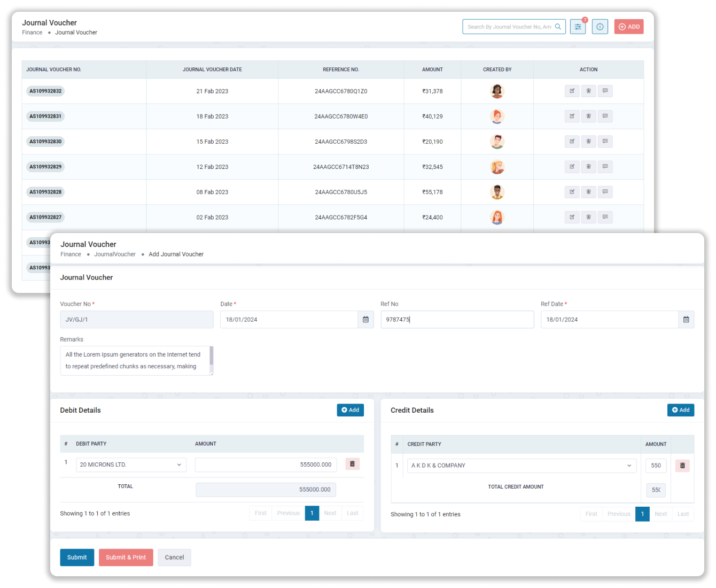
Task: Edit journal voucher AS109932832
Action: click(572, 91)
